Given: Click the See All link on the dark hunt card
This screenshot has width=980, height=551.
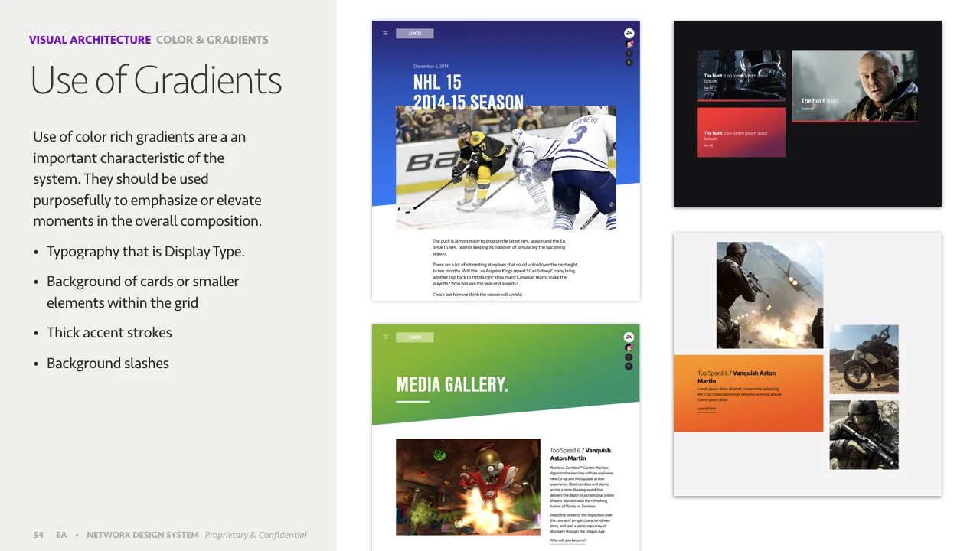Looking at the screenshot, I should [708, 88].
